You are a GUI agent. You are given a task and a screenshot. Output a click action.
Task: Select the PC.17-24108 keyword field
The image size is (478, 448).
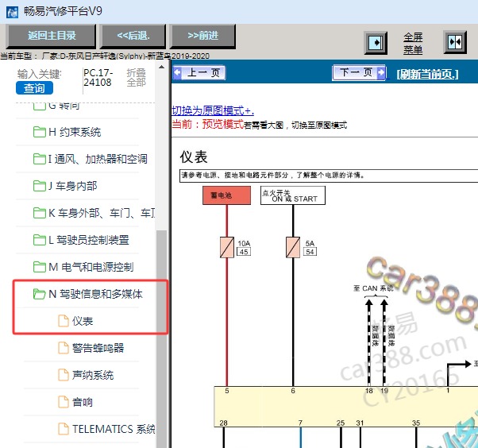(x=98, y=78)
